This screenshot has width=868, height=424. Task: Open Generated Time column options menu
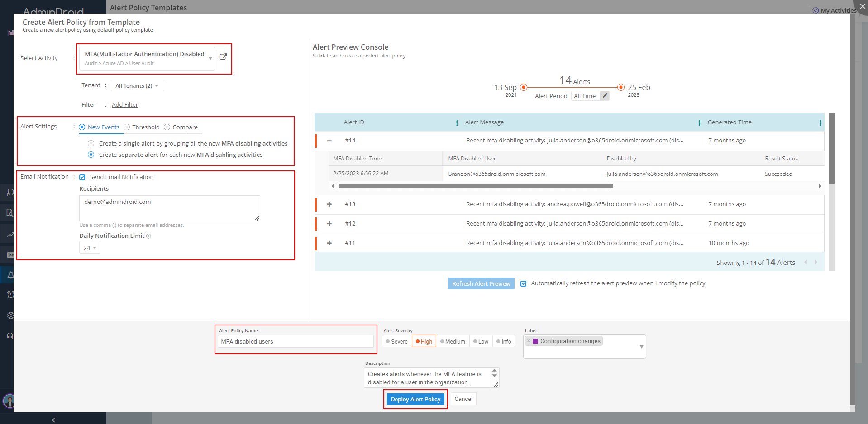pyautogui.click(x=820, y=123)
